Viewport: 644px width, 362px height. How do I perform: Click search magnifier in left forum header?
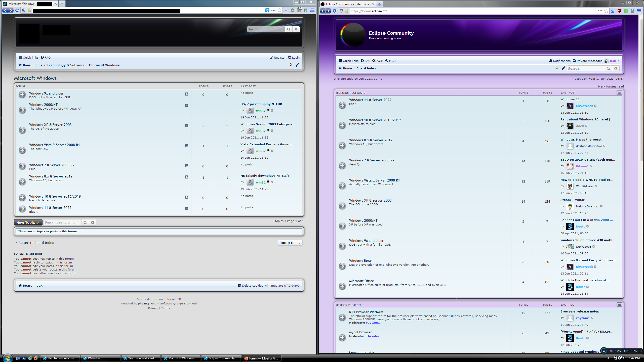tap(289, 29)
